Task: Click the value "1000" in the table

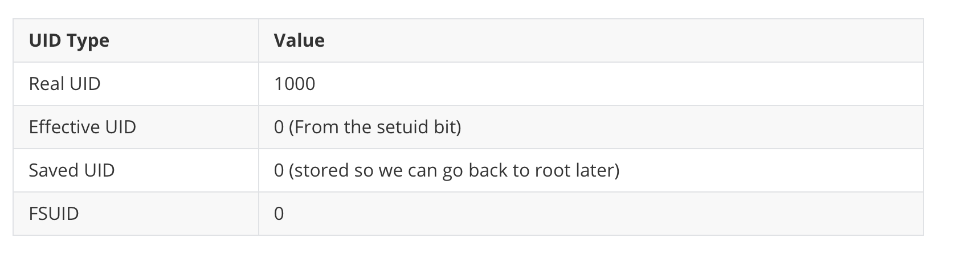Action: click(295, 84)
